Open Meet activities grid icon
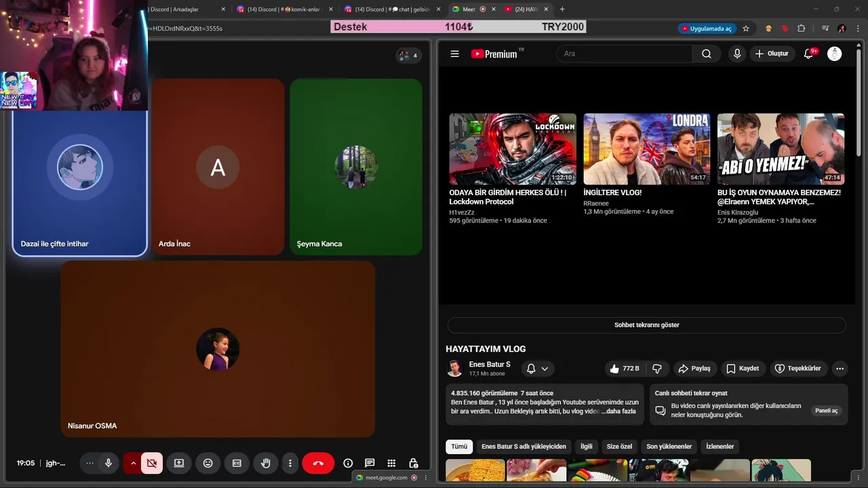Viewport: 868px width, 488px height. click(391, 463)
